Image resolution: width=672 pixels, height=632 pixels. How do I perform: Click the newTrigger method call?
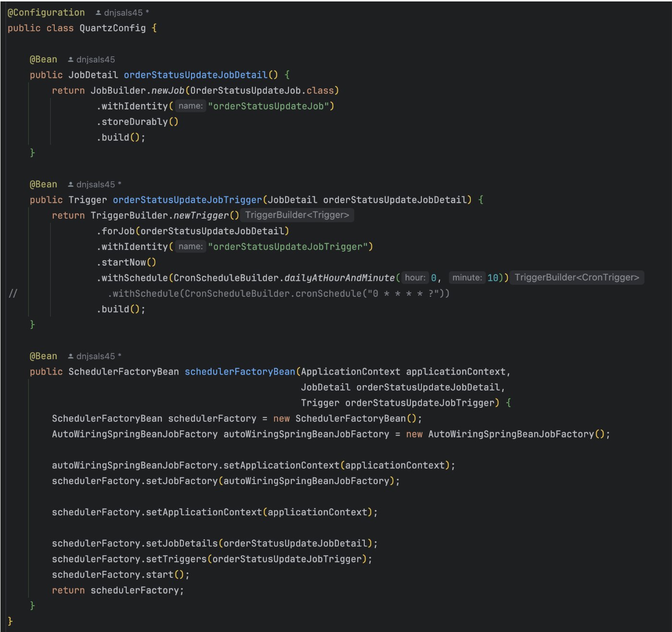201,216
